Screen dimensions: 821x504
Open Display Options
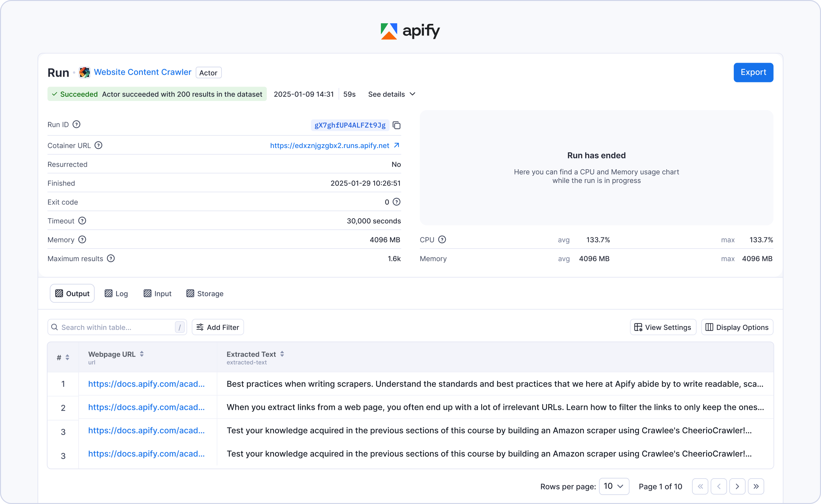pyautogui.click(x=737, y=327)
